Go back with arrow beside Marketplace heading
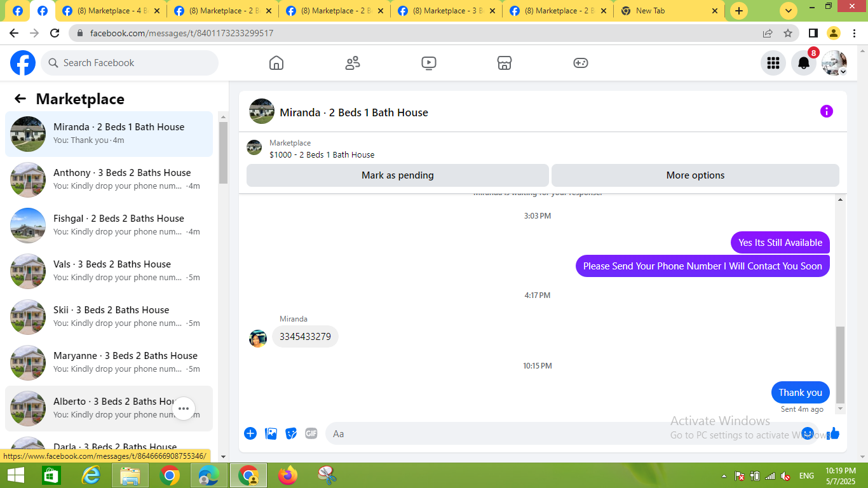 tap(20, 98)
